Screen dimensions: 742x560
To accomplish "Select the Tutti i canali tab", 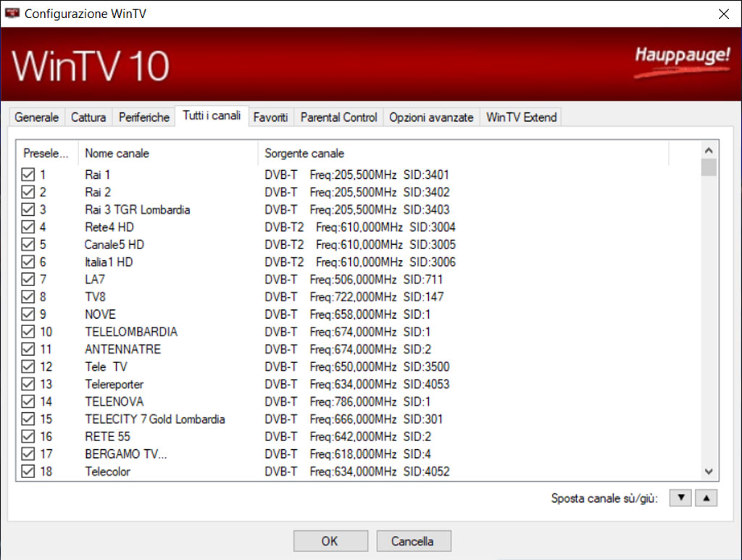I will (x=212, y=116).
